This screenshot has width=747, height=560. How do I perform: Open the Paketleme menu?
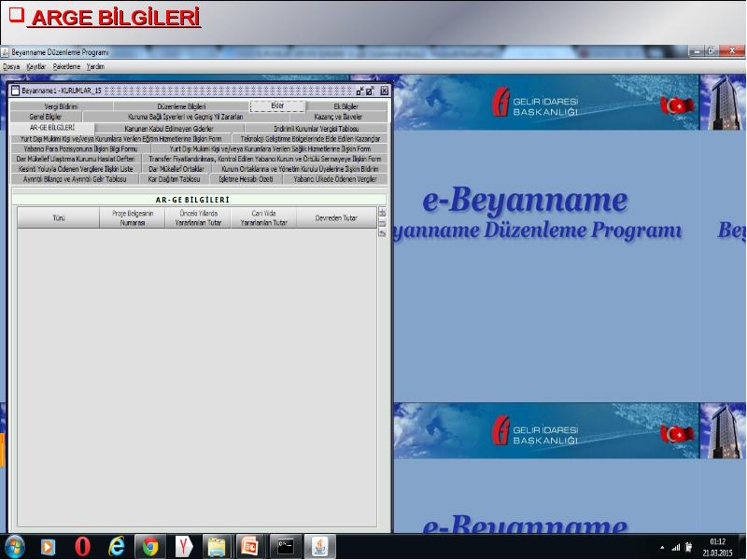66,66
